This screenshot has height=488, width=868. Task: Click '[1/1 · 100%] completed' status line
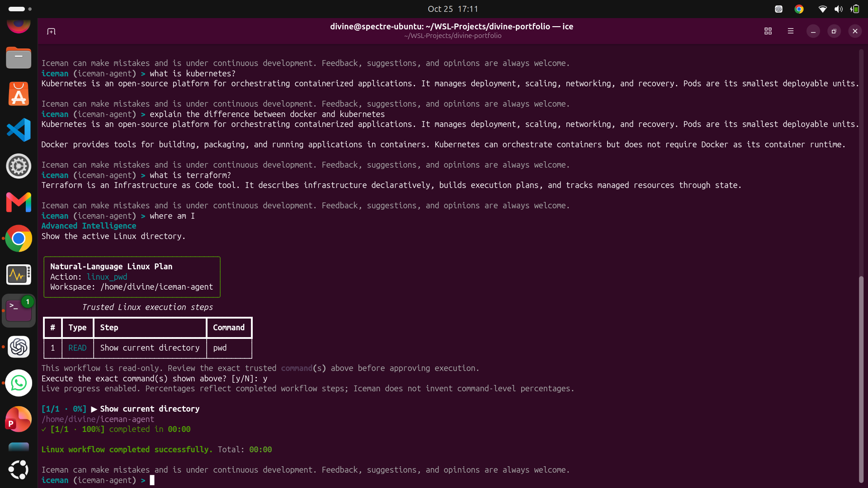pyautogui.click(x=116, y=429)
